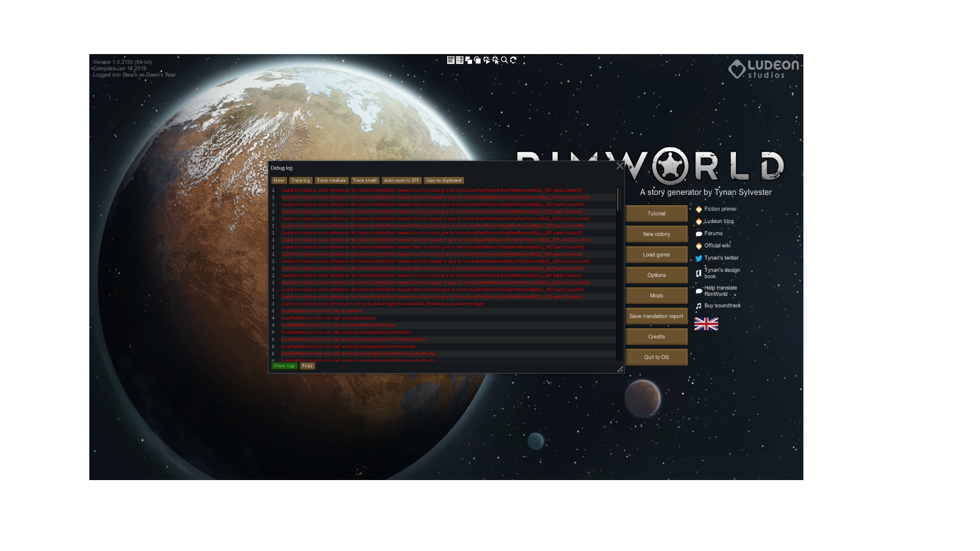Image resolution: width=980 pixels, height=551 pixels.
Task: Open the Ludeon blog link
Action: click(x=715, y=221)
